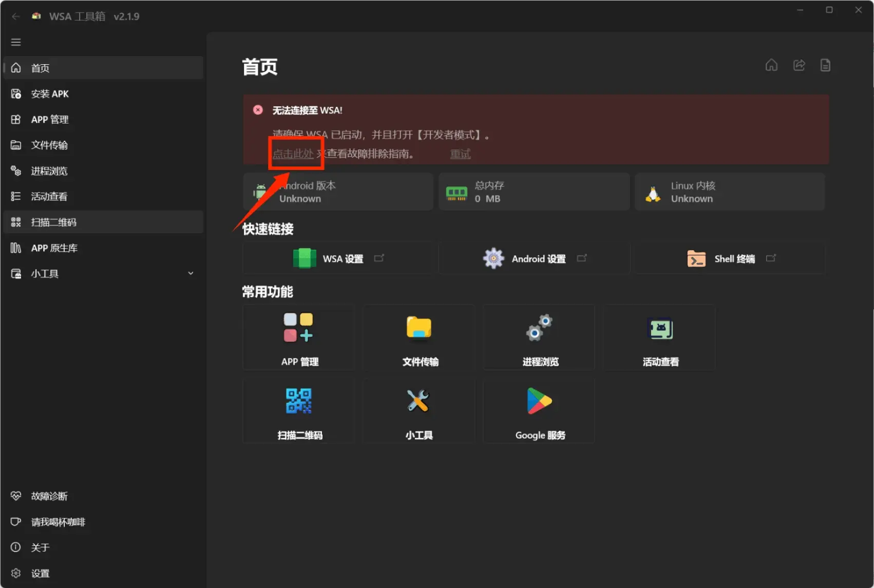Open 安装 APK in the sidebar

pyautogui.click(x=103, y=93)
